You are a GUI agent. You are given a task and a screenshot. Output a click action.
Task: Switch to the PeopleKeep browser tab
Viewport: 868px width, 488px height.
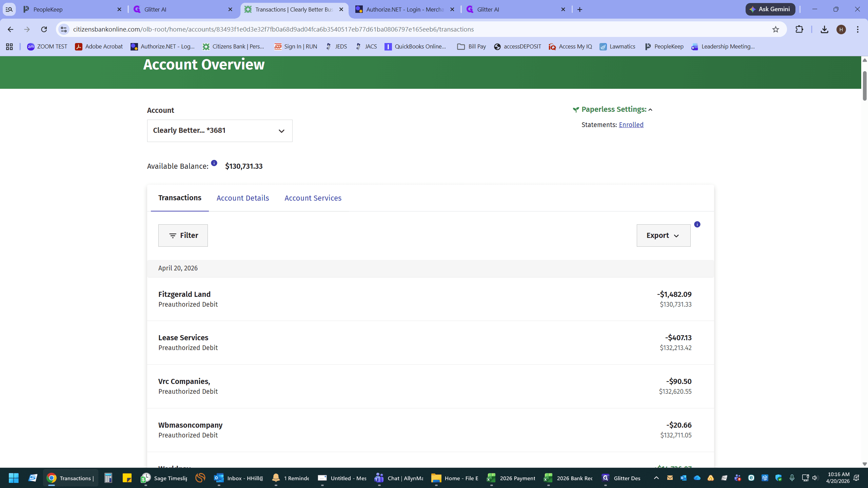72,9
